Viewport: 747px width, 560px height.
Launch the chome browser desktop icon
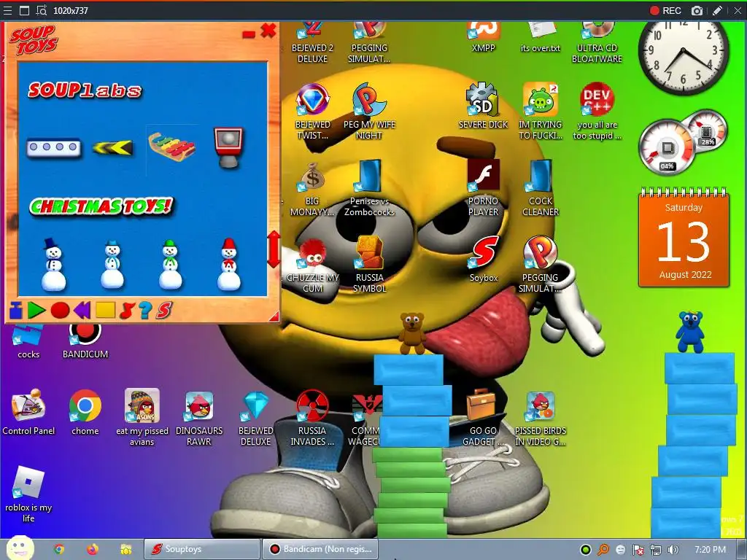pyautogui.click(x=85, y=413)
